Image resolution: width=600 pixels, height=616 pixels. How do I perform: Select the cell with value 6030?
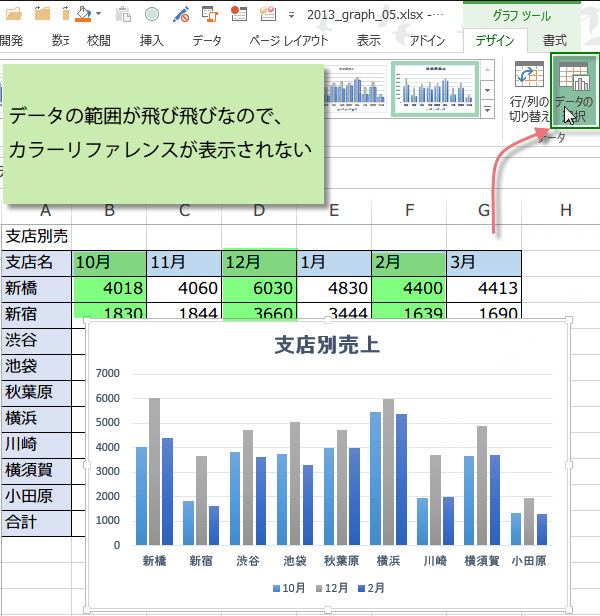[x=259, y=289]
